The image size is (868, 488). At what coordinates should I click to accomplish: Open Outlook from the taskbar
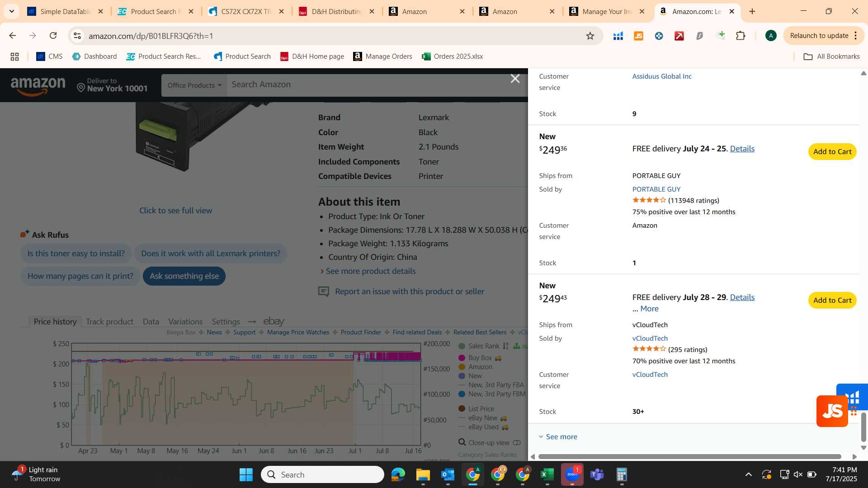point(448,474)
